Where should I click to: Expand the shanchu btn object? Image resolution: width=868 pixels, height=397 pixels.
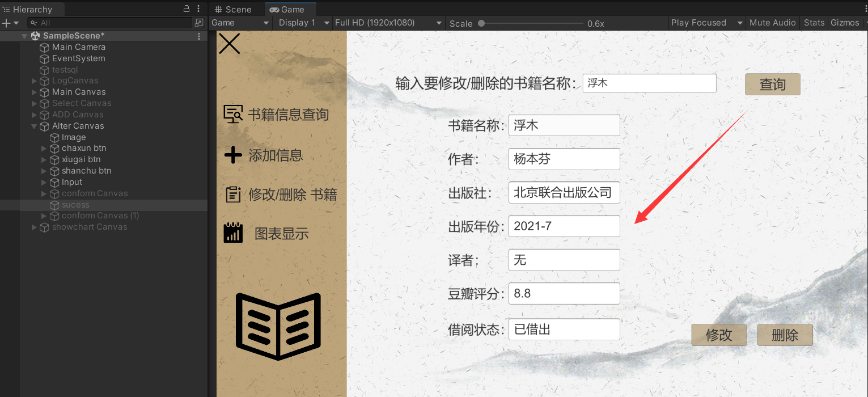(x=44, y=171)
